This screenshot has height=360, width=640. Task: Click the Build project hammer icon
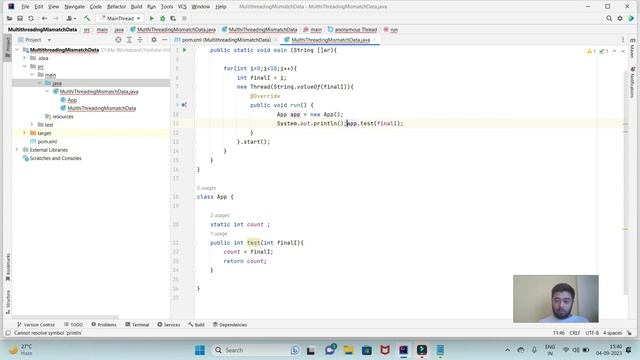point(87,18)
